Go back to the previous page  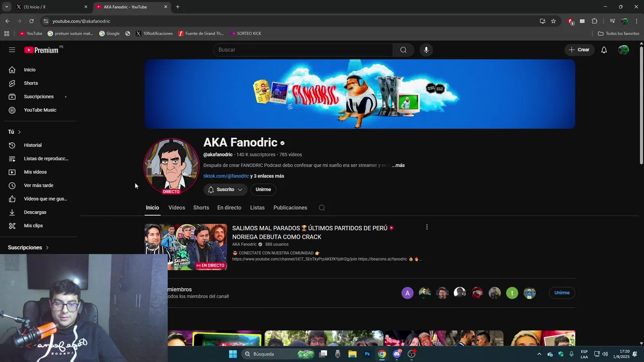pyautogui.click(x=7, y=21)
